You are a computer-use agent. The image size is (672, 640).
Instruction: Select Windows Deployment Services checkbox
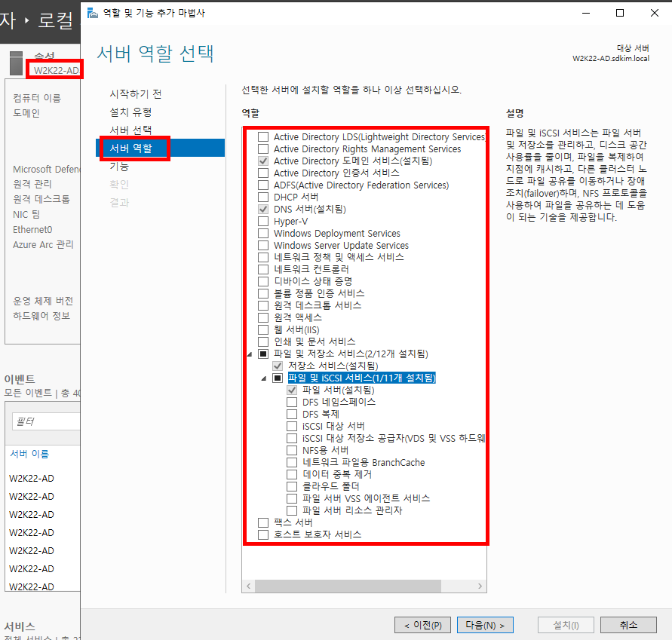(x=263, y=234)
